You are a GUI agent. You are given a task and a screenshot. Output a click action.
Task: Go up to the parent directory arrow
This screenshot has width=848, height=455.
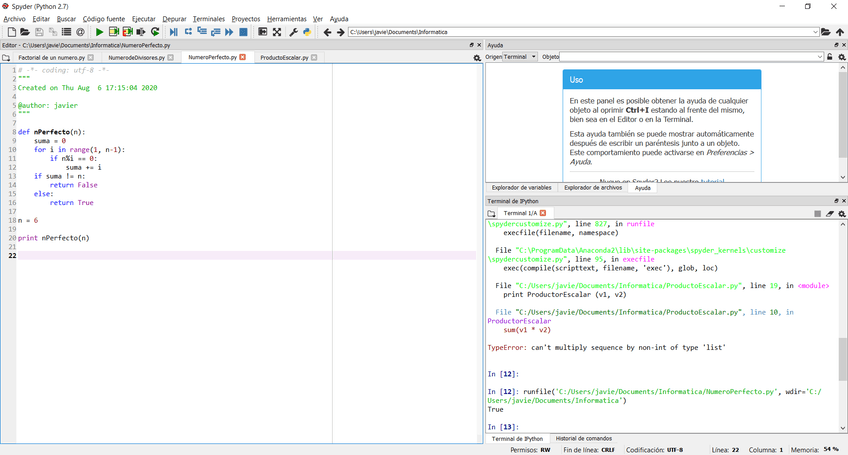(x=841, y=32)
